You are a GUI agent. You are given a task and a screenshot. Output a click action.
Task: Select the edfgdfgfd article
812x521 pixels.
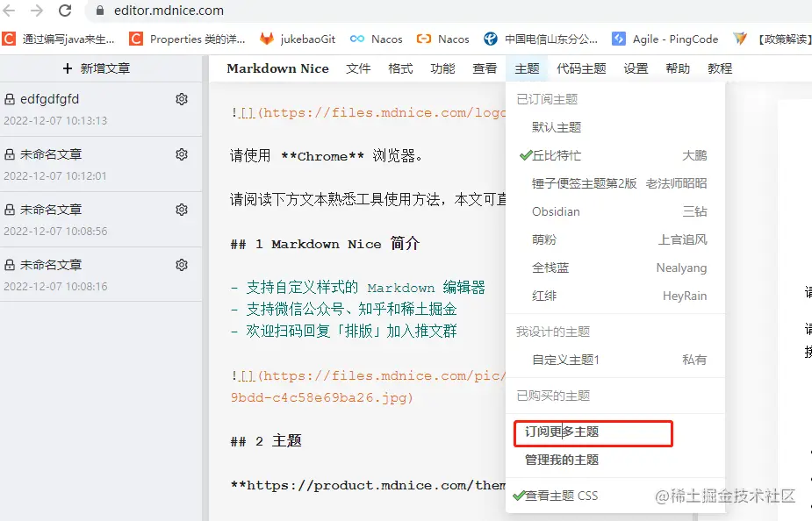(x=101, y=109)
